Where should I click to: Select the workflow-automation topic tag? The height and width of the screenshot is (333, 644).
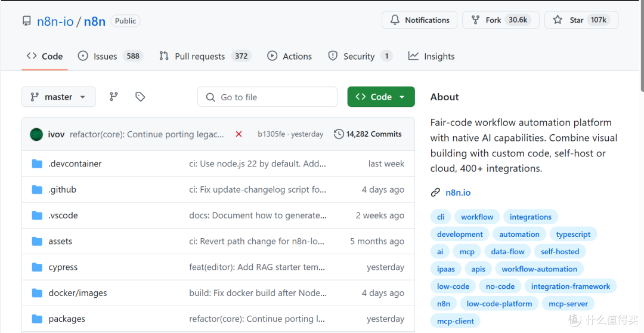[539, 269]
